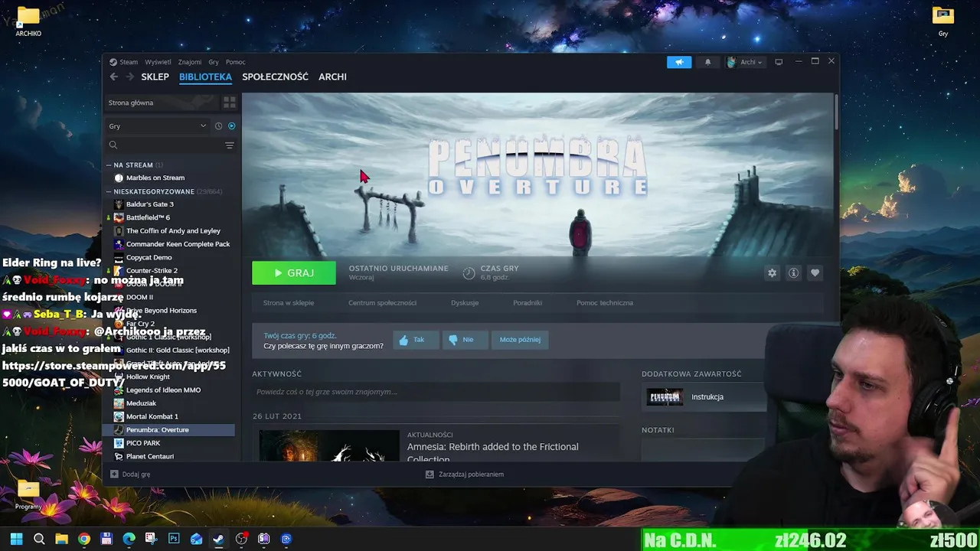Open the notifications bell in Steam
This screenshot has height=551, width=980.
pyautogui.click(x=707, y=62)
